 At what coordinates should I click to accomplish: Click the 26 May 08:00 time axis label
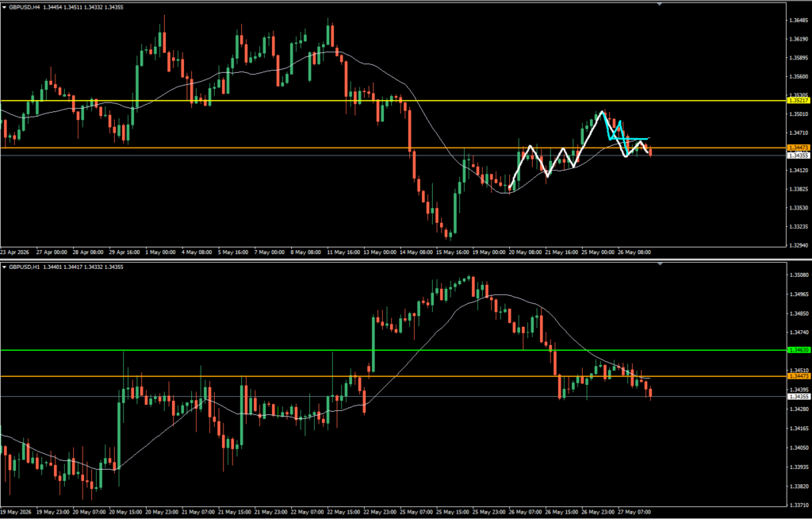tap(634, 252)
